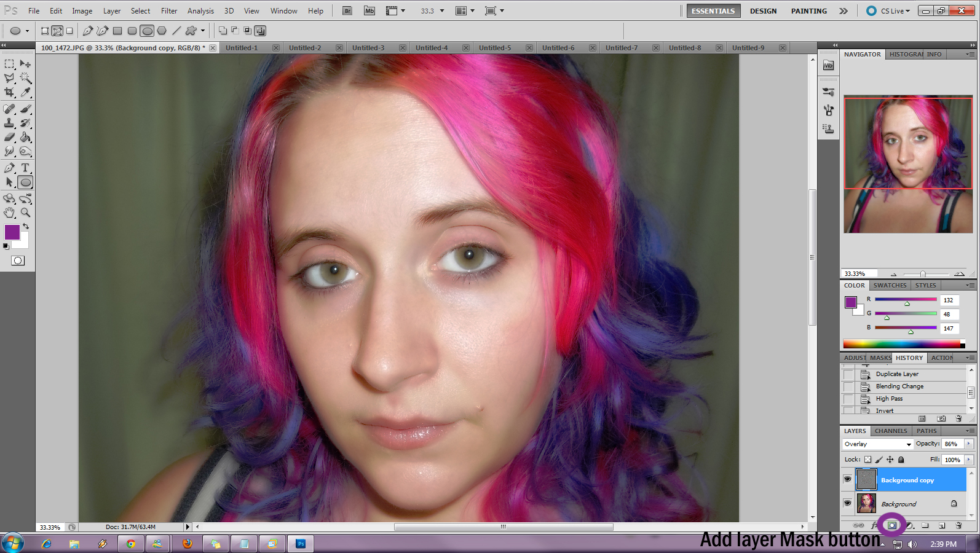This screenshot has height=553, width=980.
Task: Open the Filter menu
Action: click(x=169, y=11)
